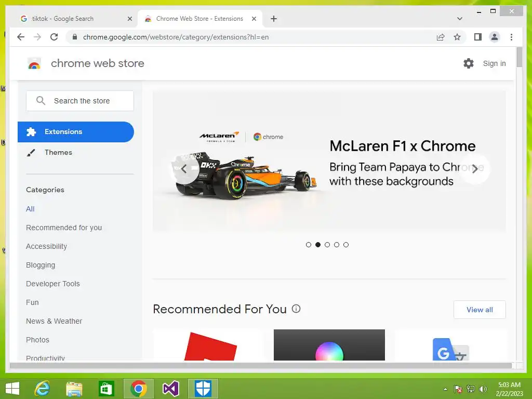This screenshot has width=532, height=399.
Task: Open the Windows Start button
Action: (12, 389)
